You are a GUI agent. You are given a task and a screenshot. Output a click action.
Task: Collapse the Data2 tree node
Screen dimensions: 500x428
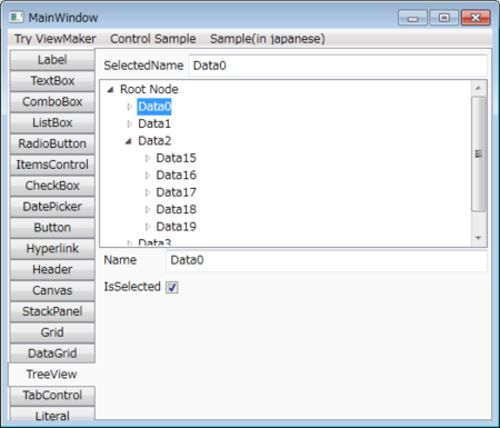point(129,141)
